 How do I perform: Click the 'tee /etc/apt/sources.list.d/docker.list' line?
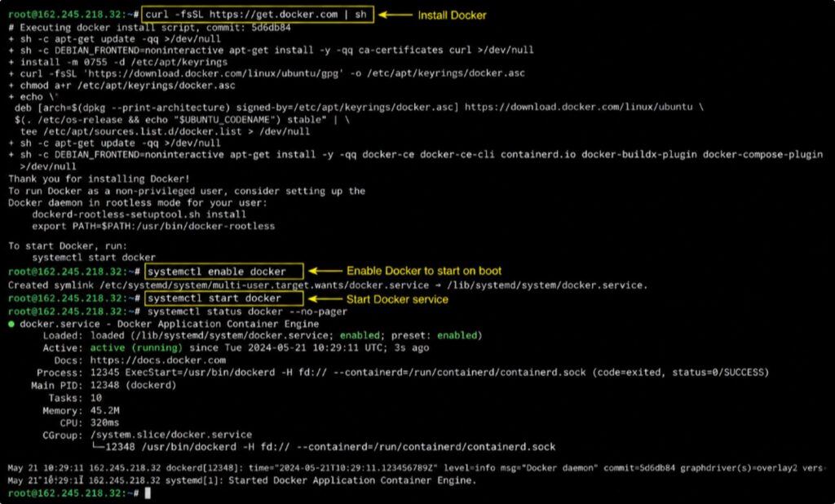(165, 131)
